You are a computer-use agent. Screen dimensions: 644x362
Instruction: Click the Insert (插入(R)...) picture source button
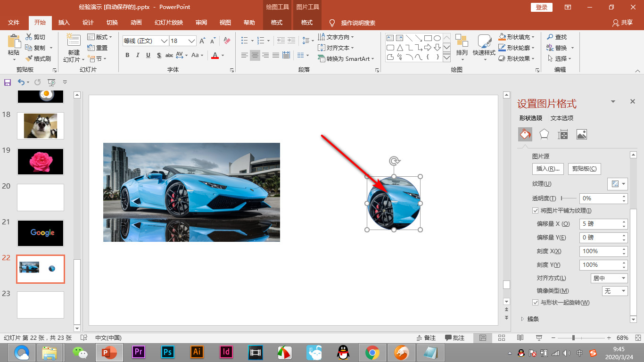[x=548, y=169]
